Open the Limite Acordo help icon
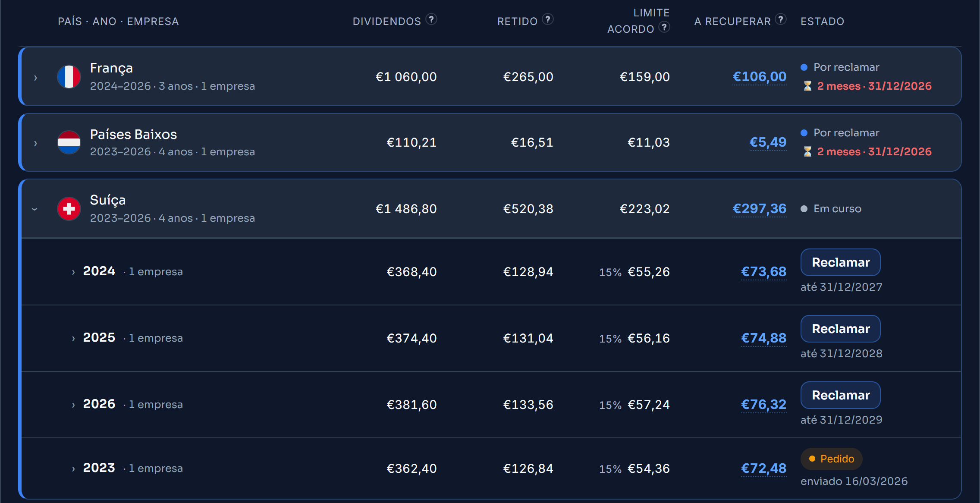The width and height of the screenshot is (980, 503). pyautogui.click(x=664, y=27)
